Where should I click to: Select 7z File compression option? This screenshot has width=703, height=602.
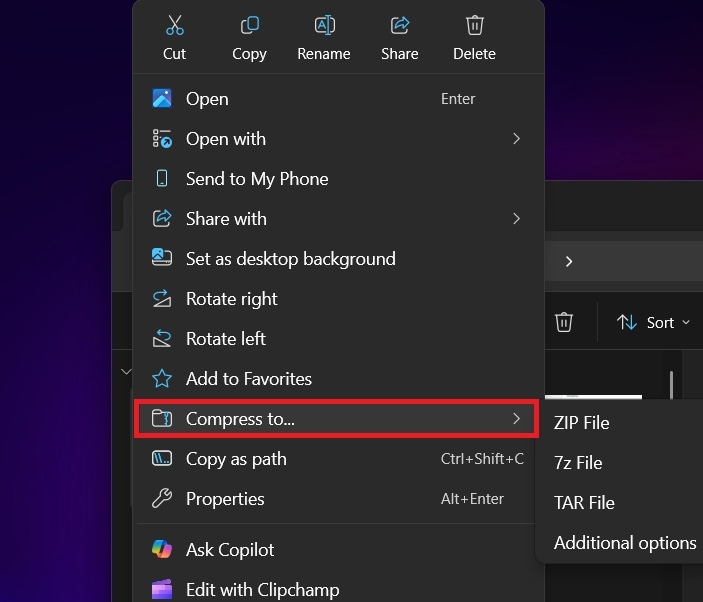tap(578, 463)
